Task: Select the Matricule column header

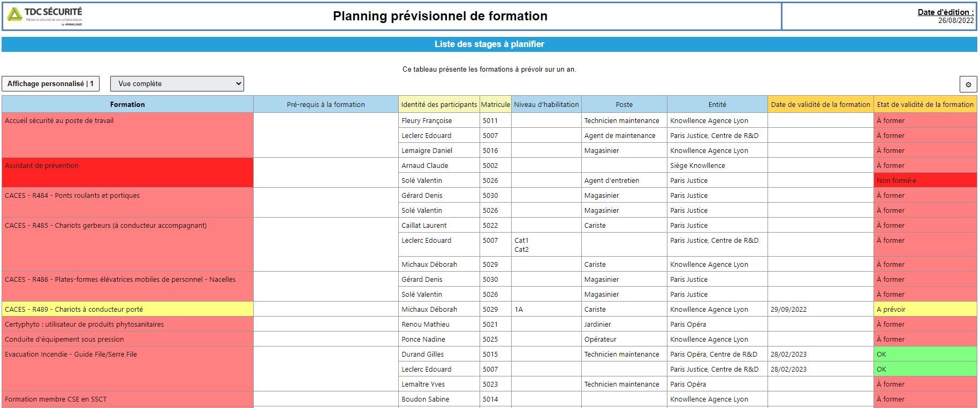Action: pyautogui.click(x=496, y=104)
